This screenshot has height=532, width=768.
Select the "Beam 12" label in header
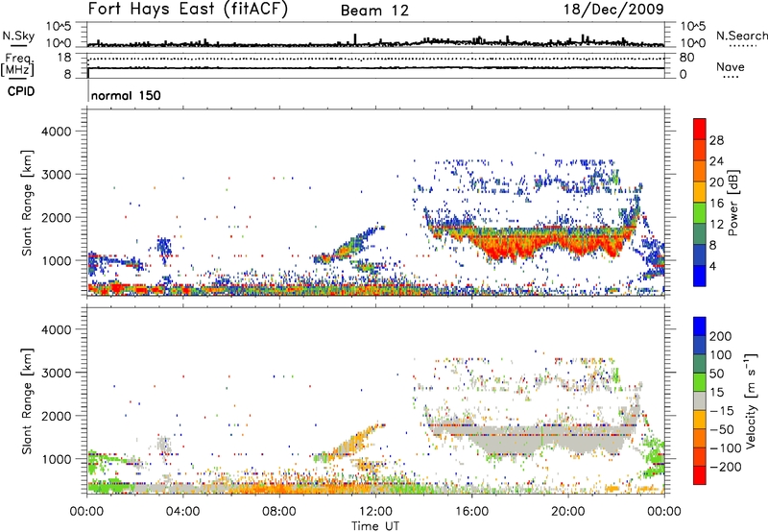374,11
